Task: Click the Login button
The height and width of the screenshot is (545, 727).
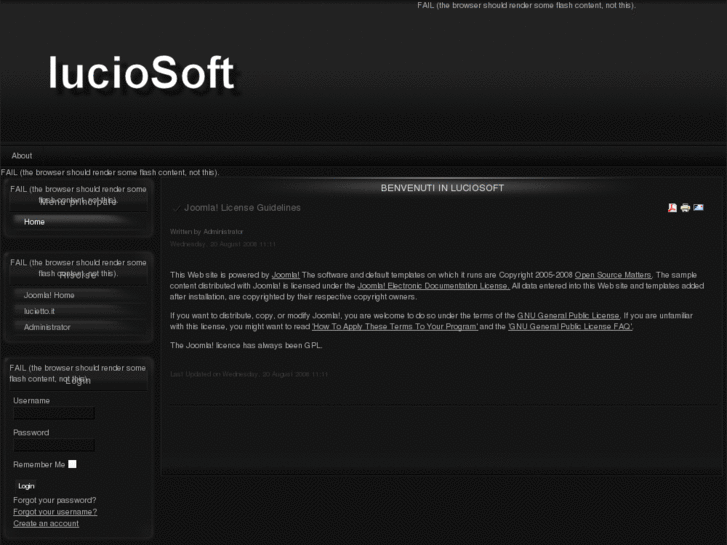Action: click(x=26, y=486)
